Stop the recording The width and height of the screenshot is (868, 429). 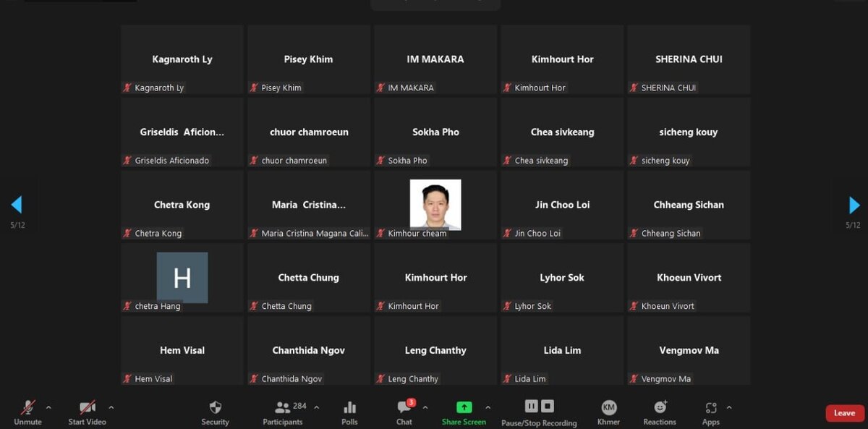pos(548,407)
